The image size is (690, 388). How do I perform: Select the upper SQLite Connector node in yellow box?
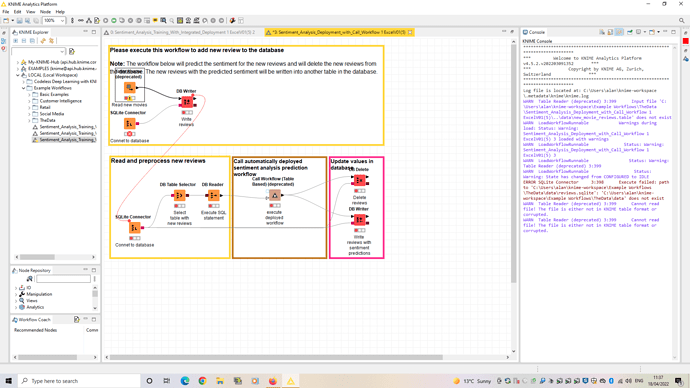coord(129,124)
